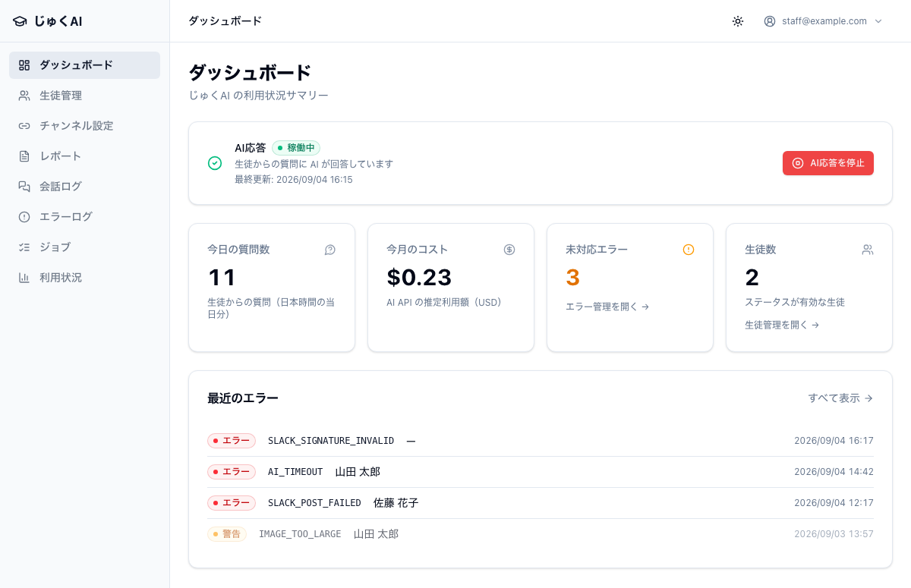
Task: Click the ジョブ checklist icon in sidebar
Action: click(24, 247)
